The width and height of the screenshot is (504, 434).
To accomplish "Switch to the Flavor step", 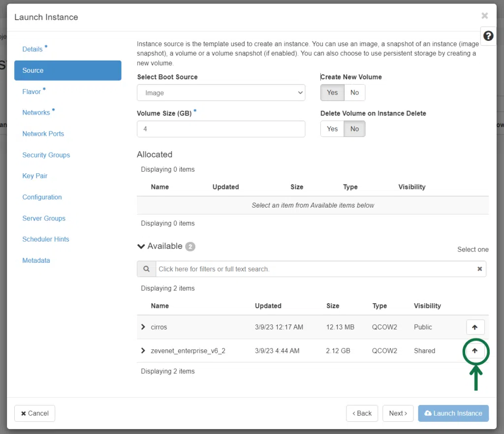I will (x=31, y=92).
